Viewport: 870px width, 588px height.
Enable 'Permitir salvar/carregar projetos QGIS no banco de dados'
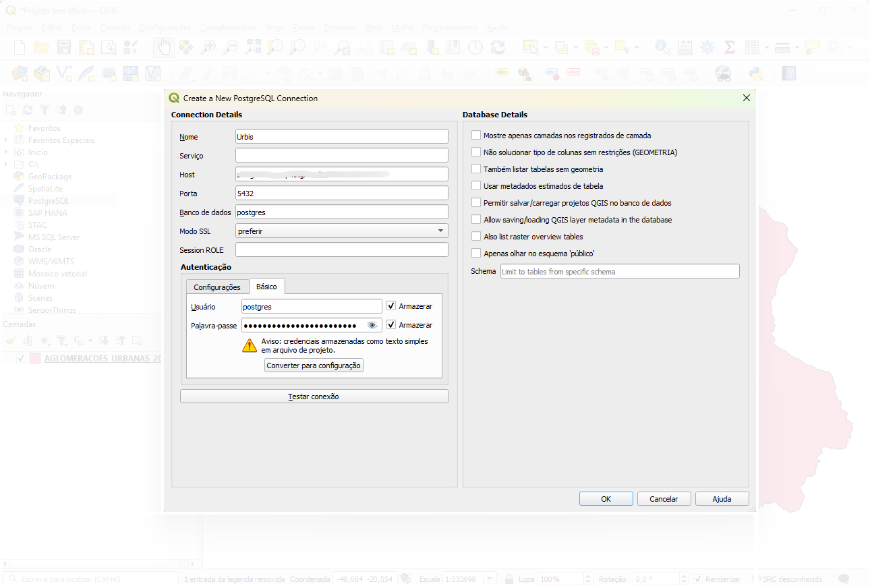click(477, 203)
